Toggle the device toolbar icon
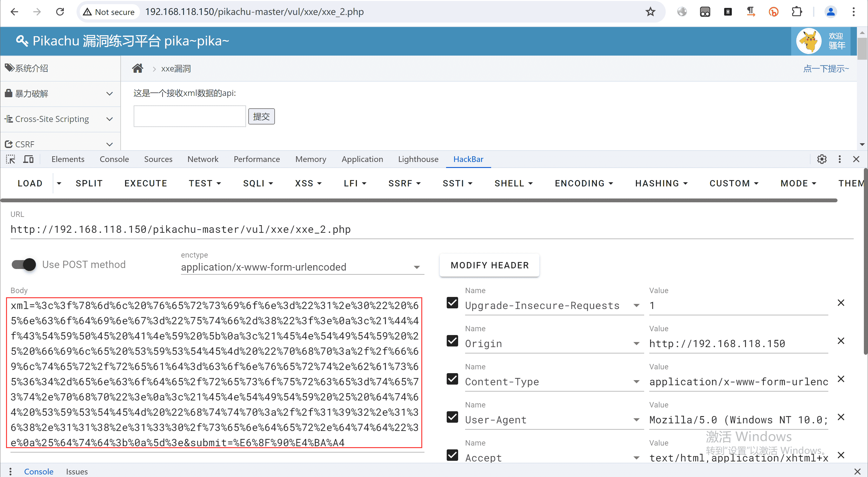 pos(28,159)
